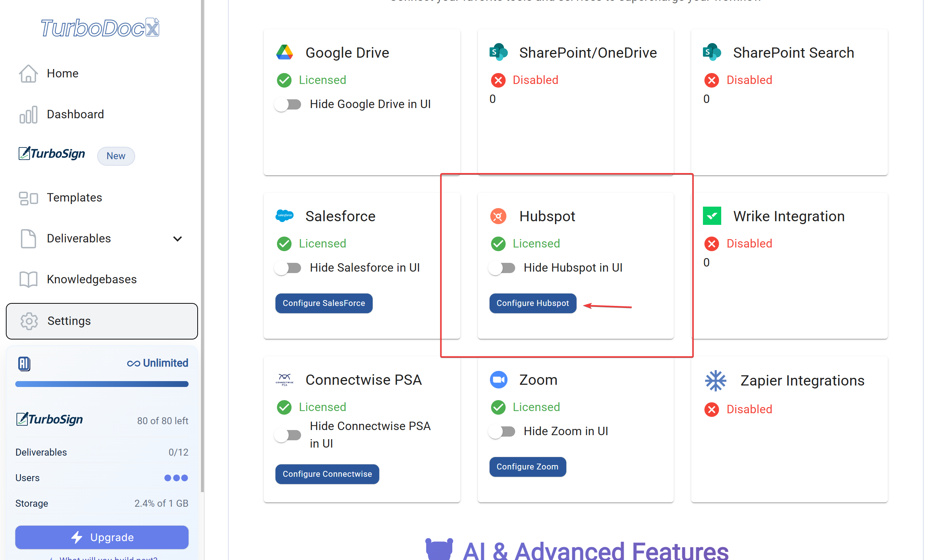Click the red Disabled X under SharePoint/OneDrive

[498, 80]
